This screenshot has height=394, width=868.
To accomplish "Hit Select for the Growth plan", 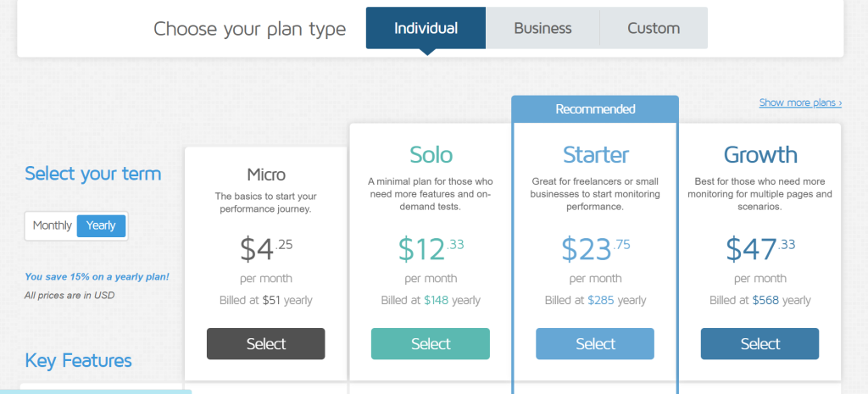I will [x=759, y=344].
